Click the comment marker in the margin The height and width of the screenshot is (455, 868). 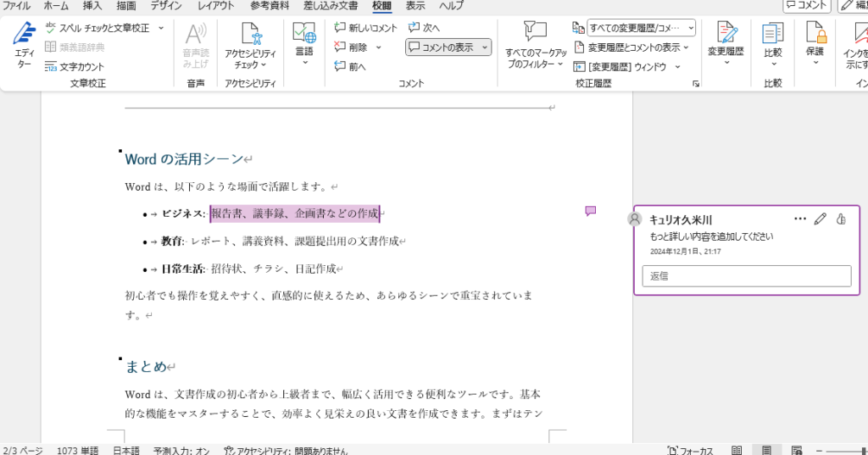point(591,211)
